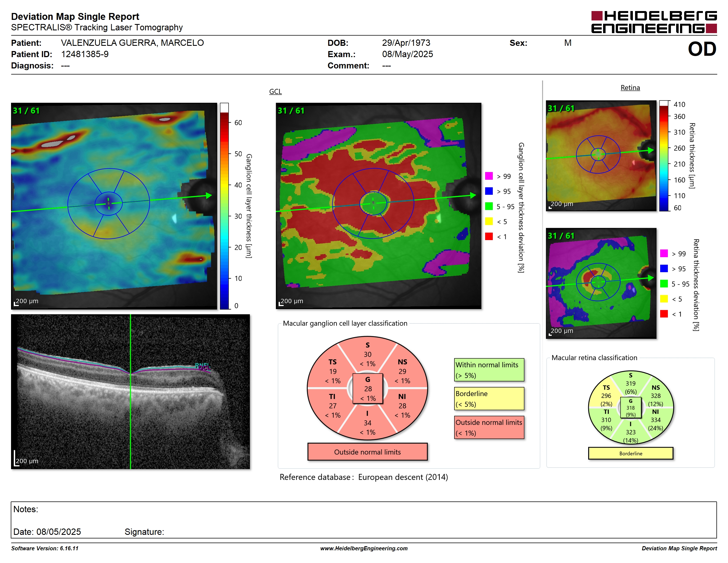Click the Date: 08/05/2025 entry

click(47, 532)
